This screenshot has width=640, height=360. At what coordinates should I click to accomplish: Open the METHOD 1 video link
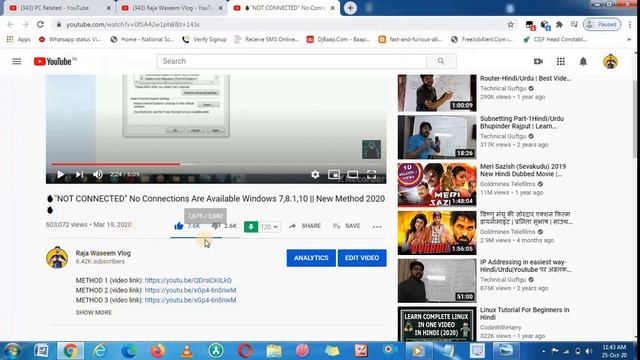188,280
